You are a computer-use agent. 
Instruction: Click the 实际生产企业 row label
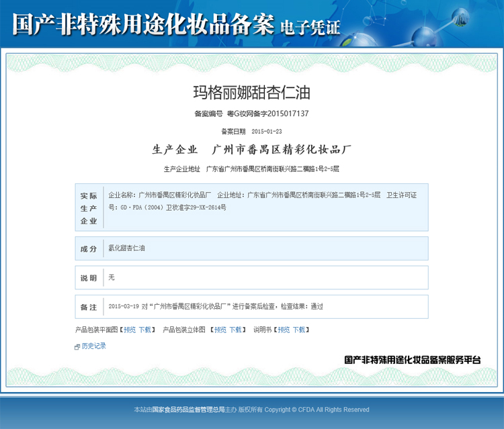pyautogui.click(x=89, y=208)
